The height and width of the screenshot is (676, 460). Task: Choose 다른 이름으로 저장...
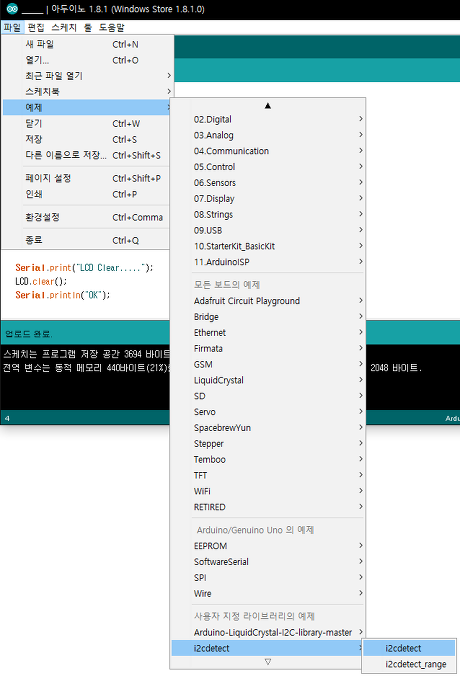(x=88, y=155)
